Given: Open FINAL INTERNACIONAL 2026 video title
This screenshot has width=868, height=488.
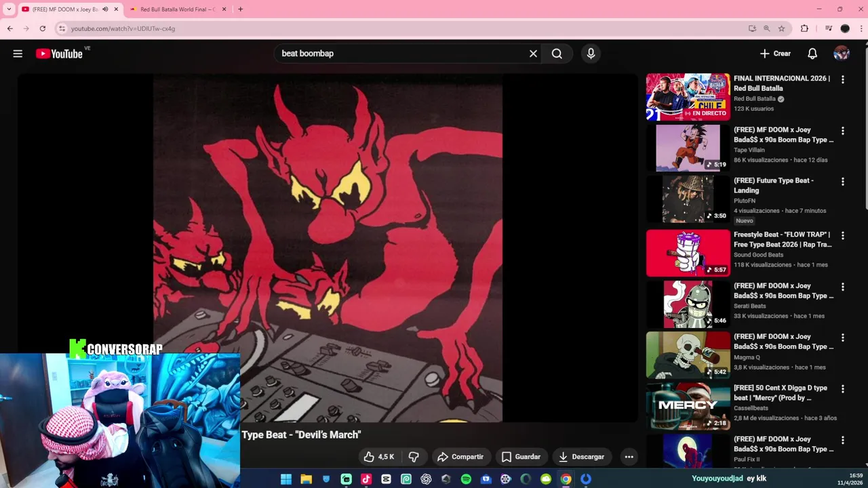Looking at the screenshot, I should coord(782,83).
